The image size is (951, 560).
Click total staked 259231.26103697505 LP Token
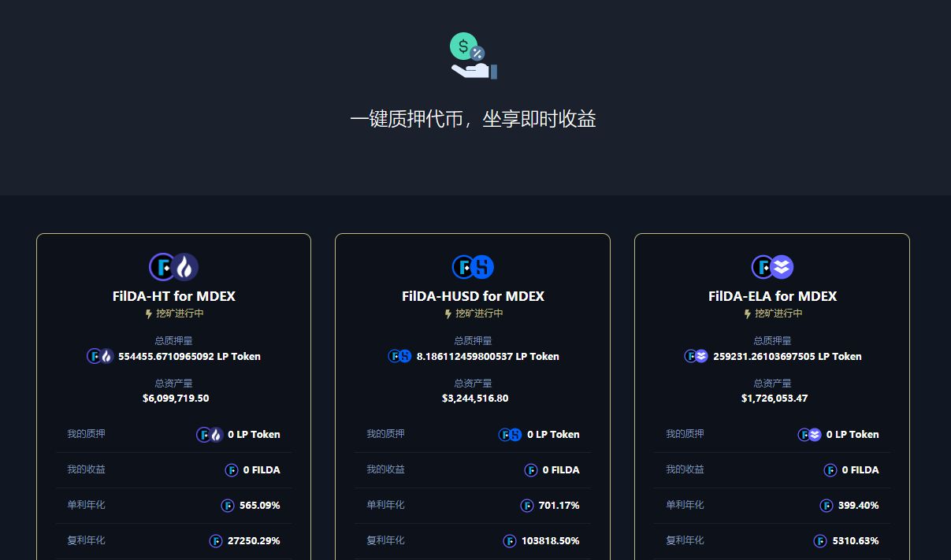click(787, 356)
